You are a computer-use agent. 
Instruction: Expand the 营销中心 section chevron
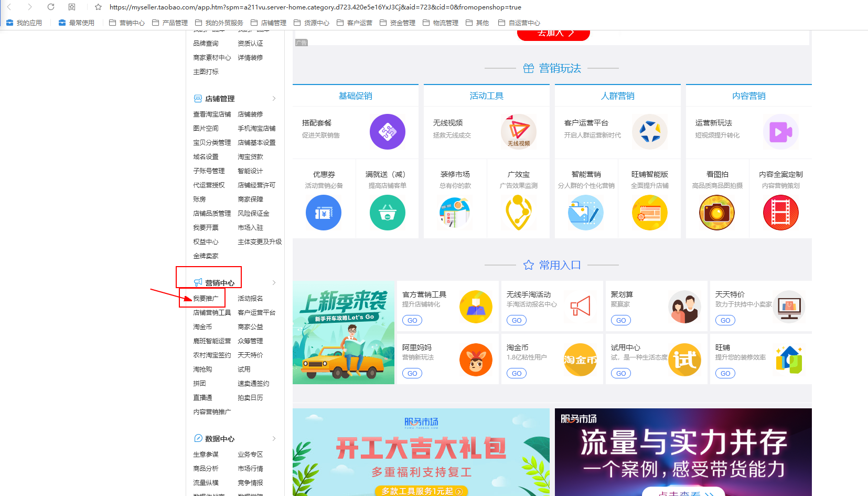(274, 282)
